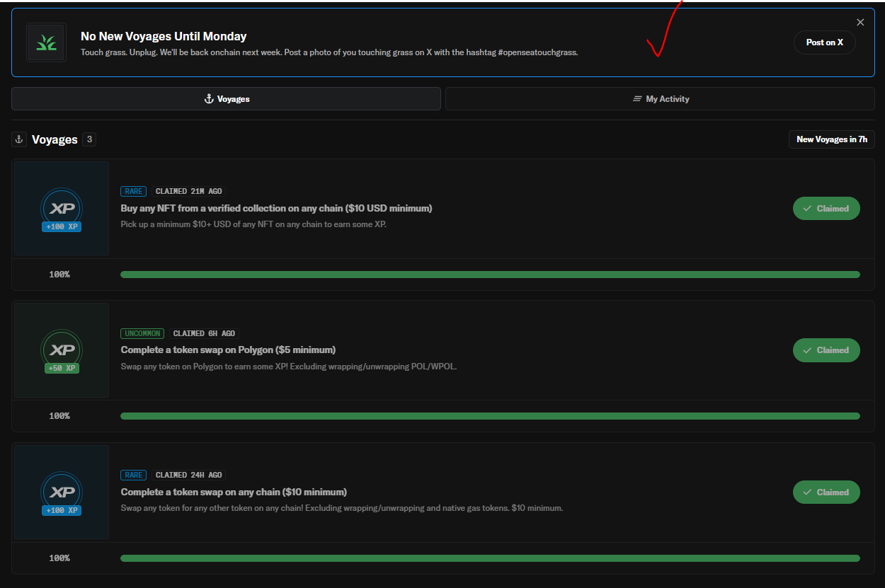Click the New Voyages in 7h button
Viewport: 885px width, 588px height.
coord(832,139)
